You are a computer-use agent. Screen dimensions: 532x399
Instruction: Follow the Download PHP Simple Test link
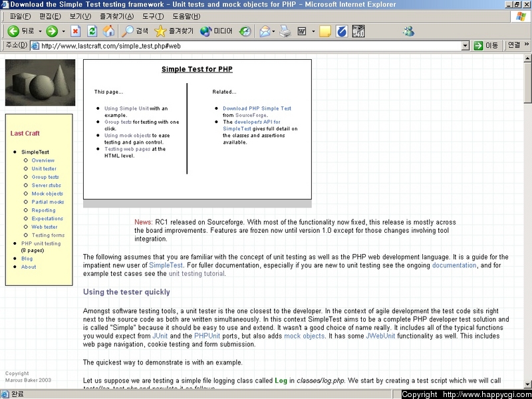(x=257, y=108)
